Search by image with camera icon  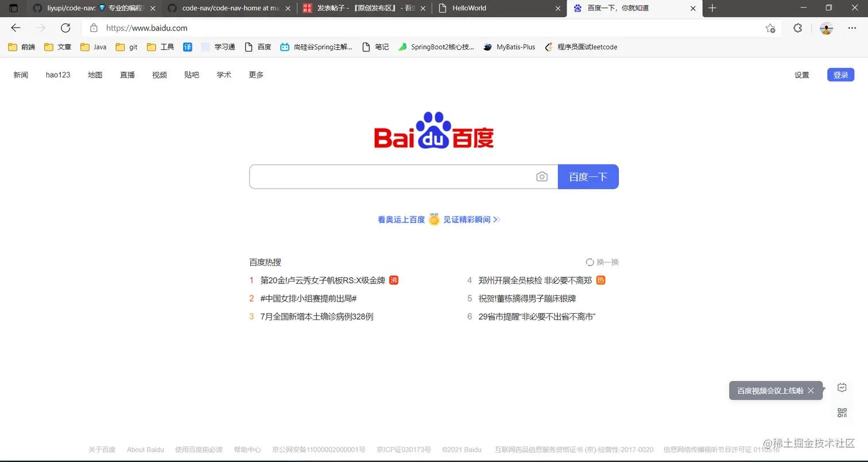click(542, 176)
